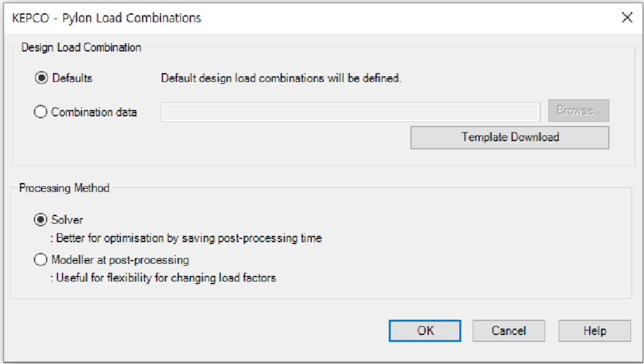Cancel the Pylon Load Combinations dialog
The image size is (644, 364).
tap(508, 331)
